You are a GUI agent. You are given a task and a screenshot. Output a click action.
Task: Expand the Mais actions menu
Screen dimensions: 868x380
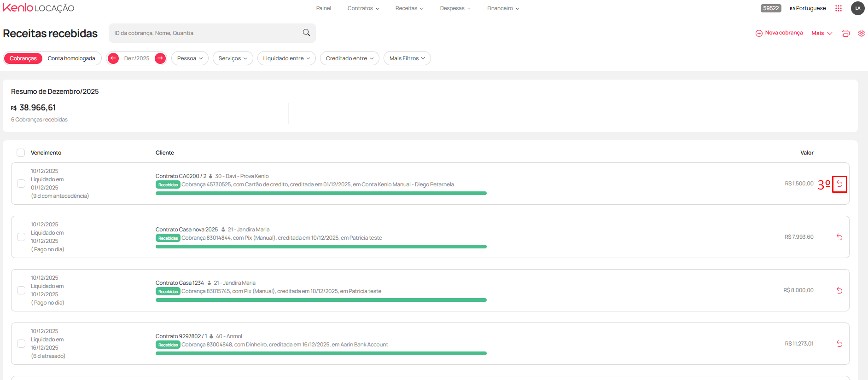[822, 33]
